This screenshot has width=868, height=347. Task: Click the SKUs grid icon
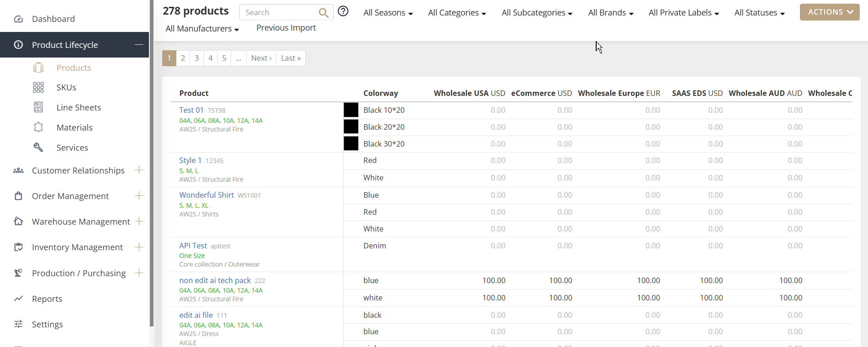click(x=38, y=87)
